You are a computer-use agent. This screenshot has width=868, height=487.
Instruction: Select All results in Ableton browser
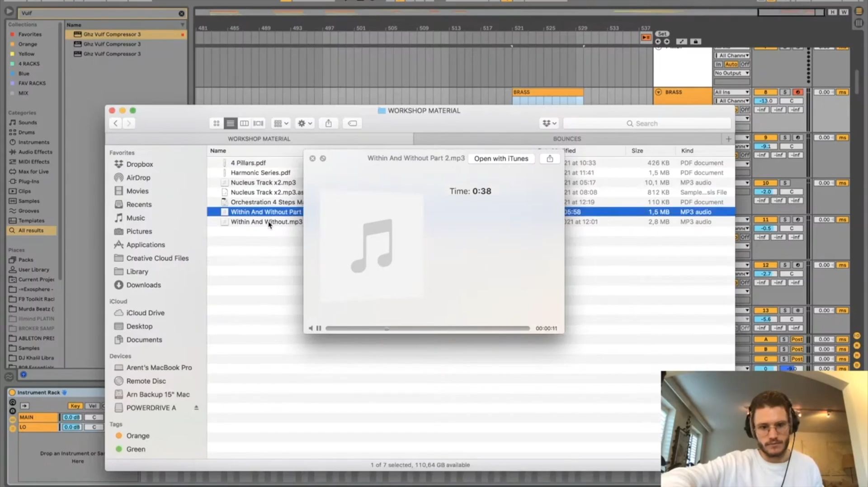[31, 230]
